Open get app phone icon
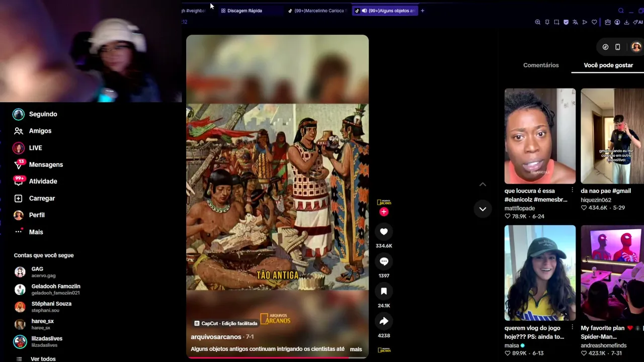Screen dimensions: 644x362 (x=618, y=47)
